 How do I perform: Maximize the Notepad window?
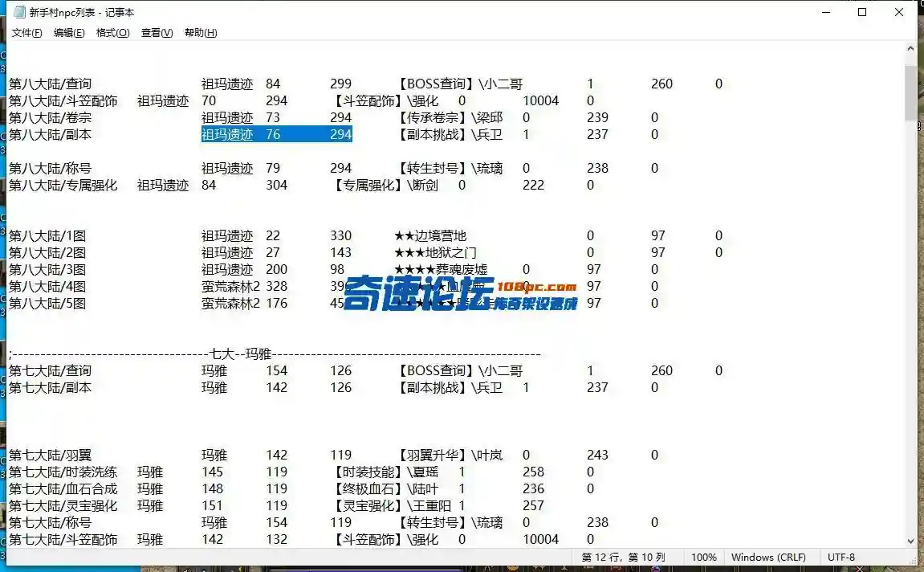click(x=862, y=12)
